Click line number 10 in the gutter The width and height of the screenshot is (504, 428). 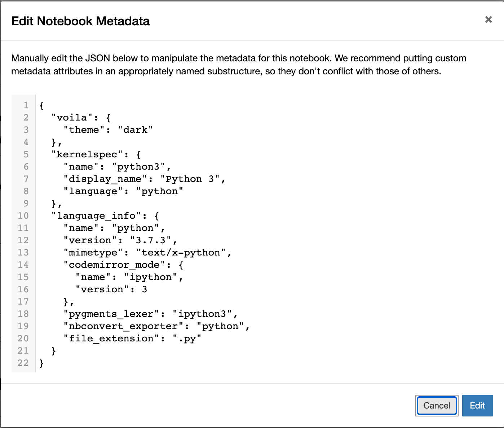(23, 216)
